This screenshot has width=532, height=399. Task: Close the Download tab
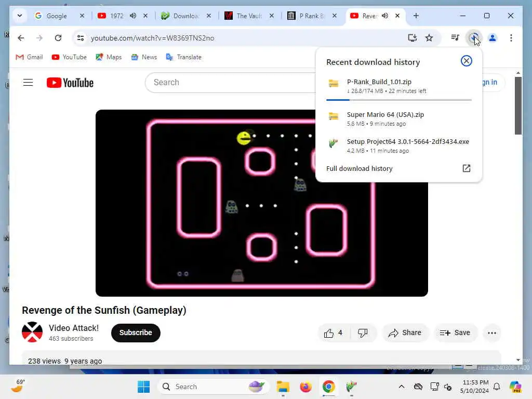coord(209,16)
